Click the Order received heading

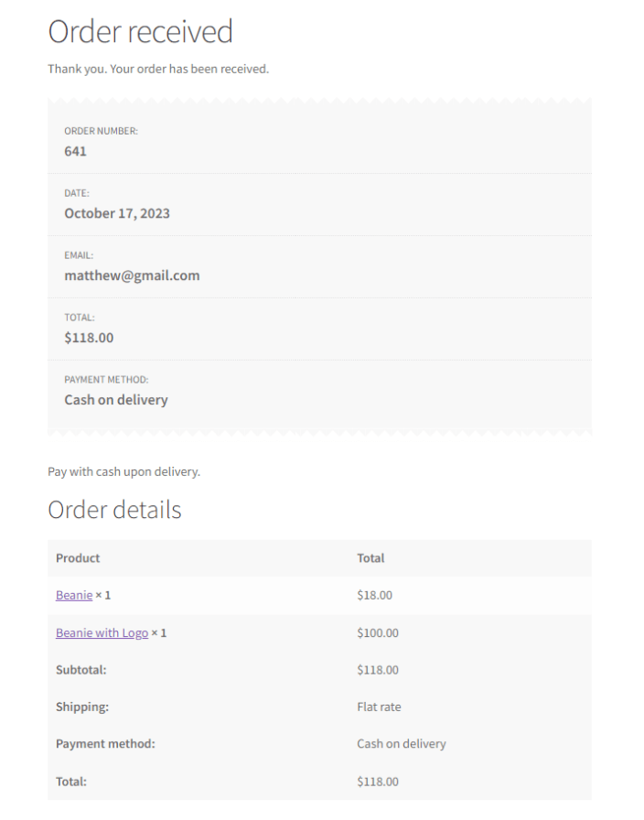[x=140, y=31]
